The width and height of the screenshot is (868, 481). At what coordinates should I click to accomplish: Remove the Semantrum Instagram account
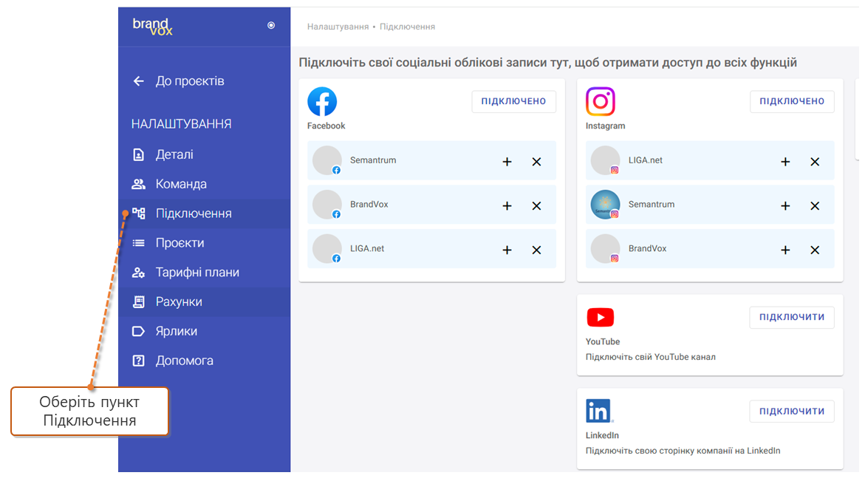click(815, 206)
